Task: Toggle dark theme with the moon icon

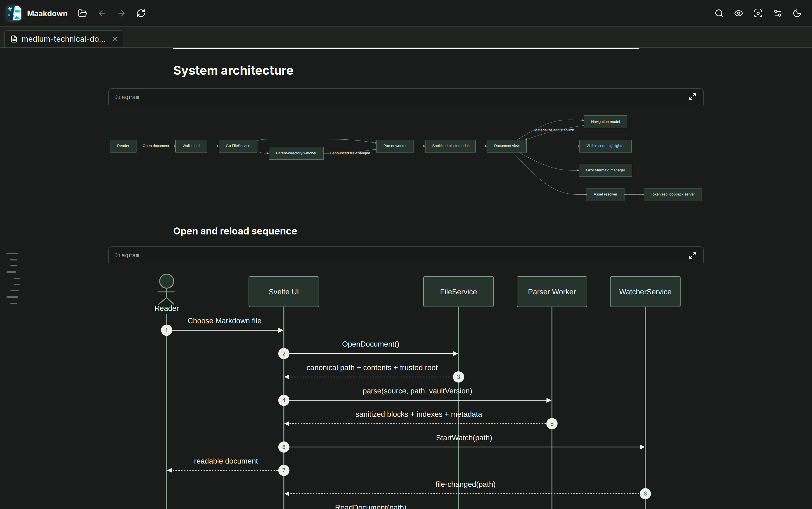Action: click(797, 13)
